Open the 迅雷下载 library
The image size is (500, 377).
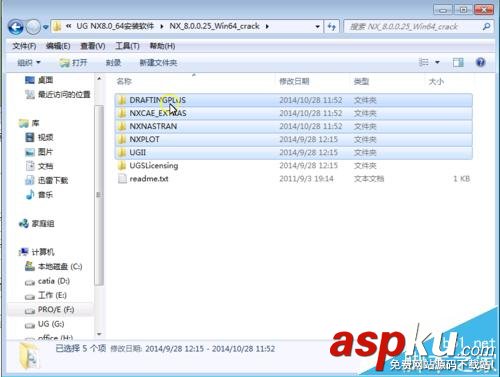coord(47,180)
